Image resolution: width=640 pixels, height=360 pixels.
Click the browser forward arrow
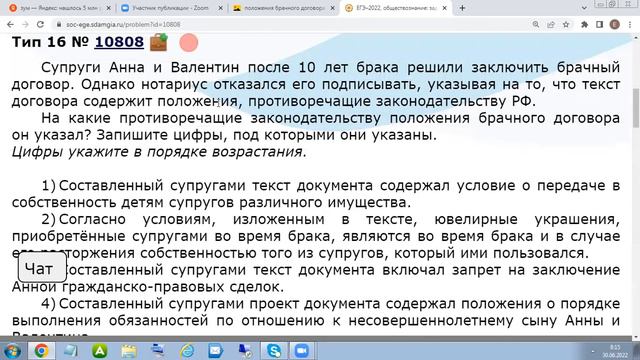point(25,24)
